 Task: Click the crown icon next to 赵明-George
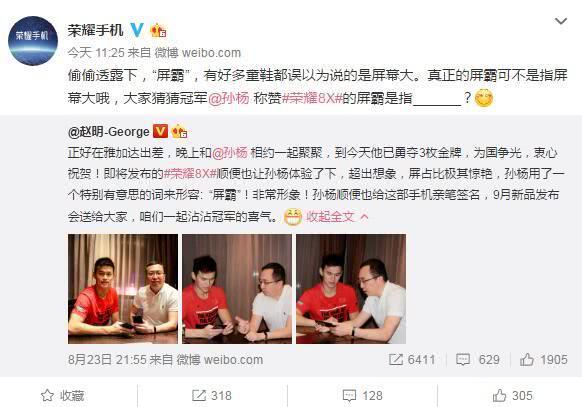(x=179, y=131)
